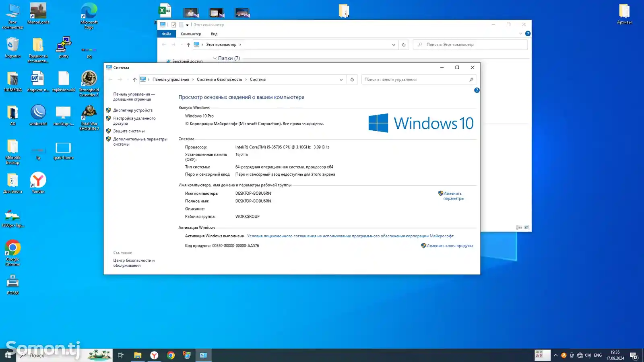Select 'Быстрый доступ' in Explorer navigation
Viewport: 644px width, 362px height.
coord(187,61)
